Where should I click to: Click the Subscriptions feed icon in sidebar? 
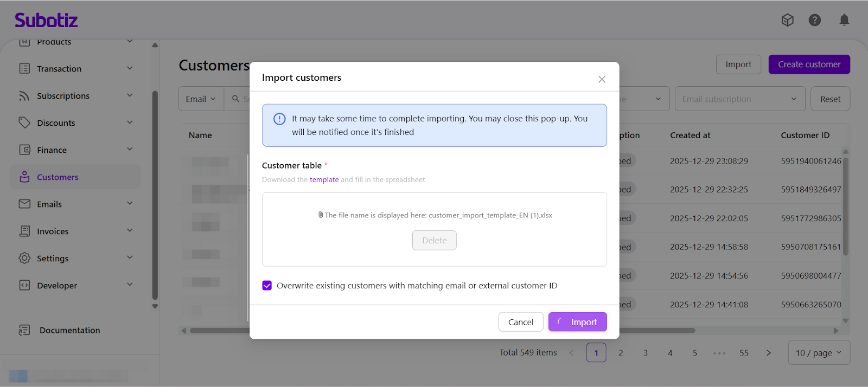tap(24, 96)
